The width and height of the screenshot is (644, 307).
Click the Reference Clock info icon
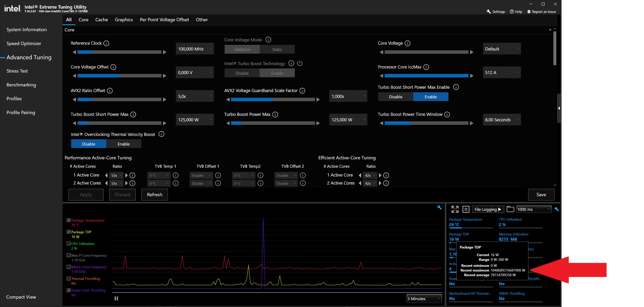click(106, 43)
